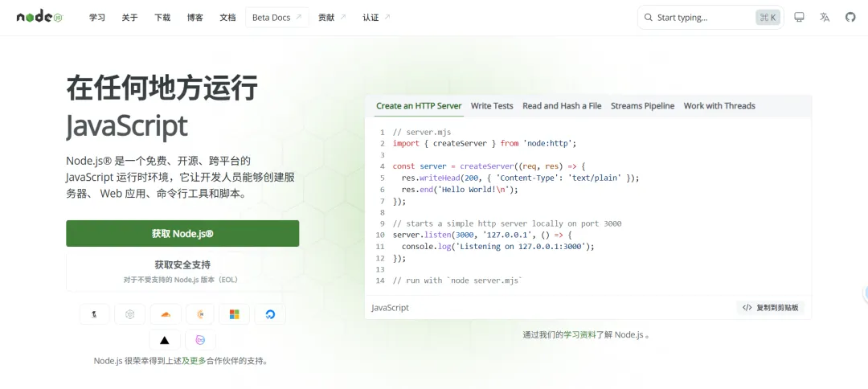Click the EOL subtitle under 获取安全支持
The image size is (868, 389).
coord(182,280)
